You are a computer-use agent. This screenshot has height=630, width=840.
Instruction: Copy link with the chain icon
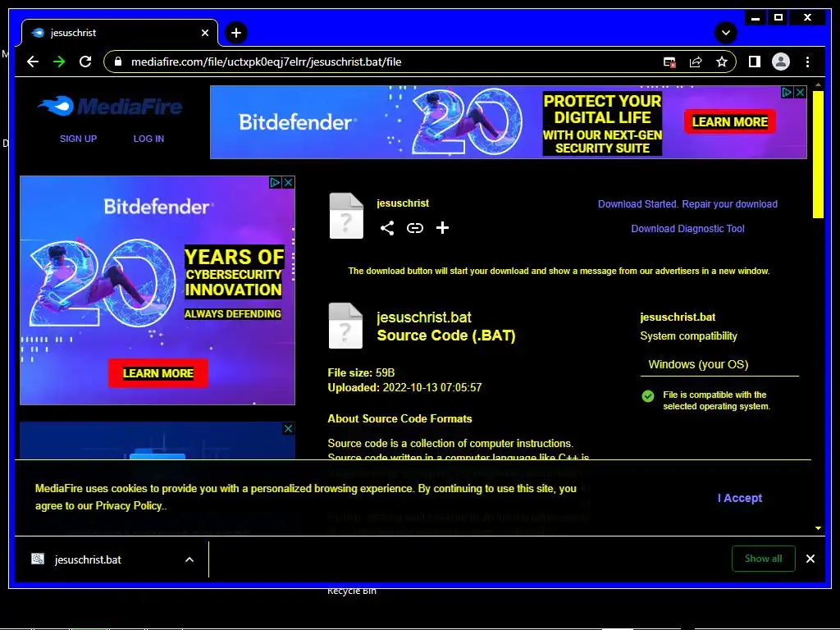414,228
